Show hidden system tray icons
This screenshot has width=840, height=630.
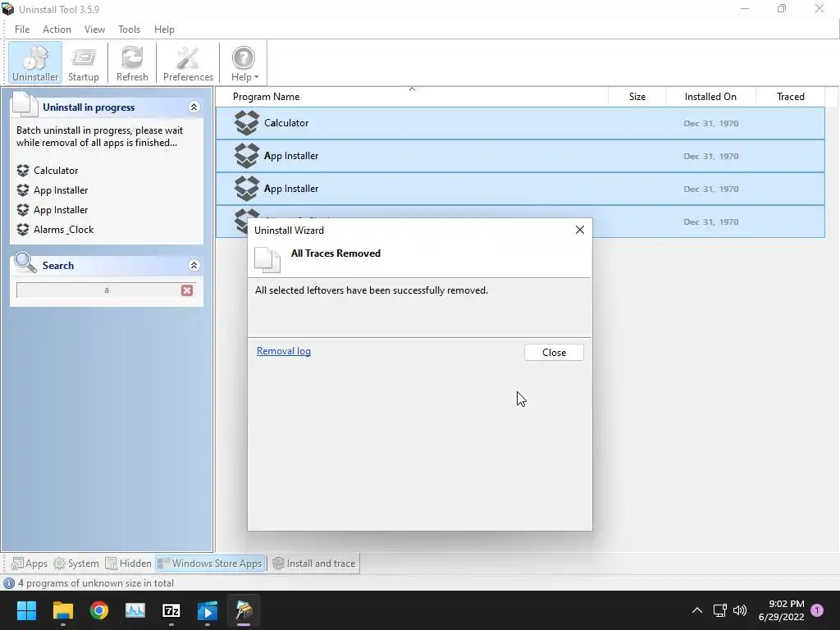tap(697, 610)
